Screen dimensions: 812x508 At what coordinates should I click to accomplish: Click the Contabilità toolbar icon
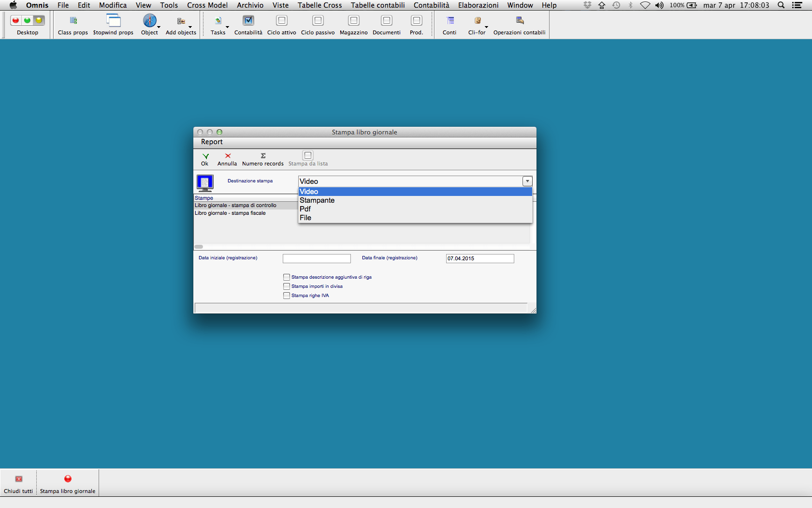[x=248, y=21]
